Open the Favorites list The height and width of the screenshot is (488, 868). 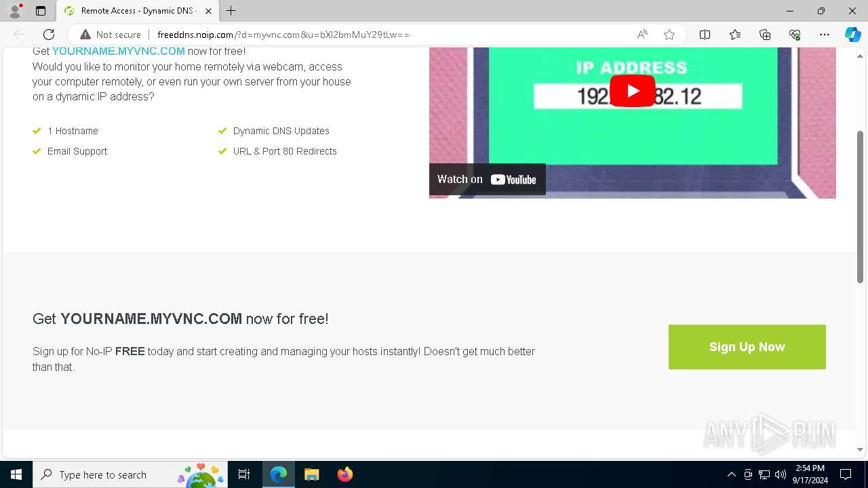click(x=735, y=35)
